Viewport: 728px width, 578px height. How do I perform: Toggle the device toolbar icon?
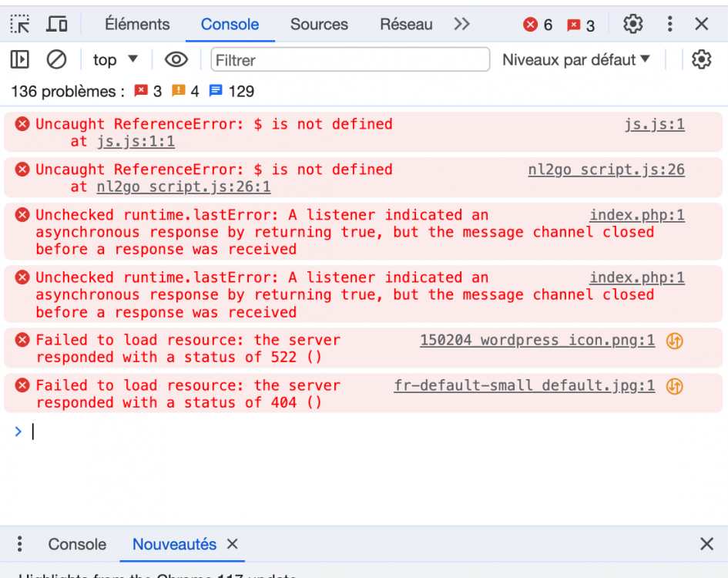57,24
